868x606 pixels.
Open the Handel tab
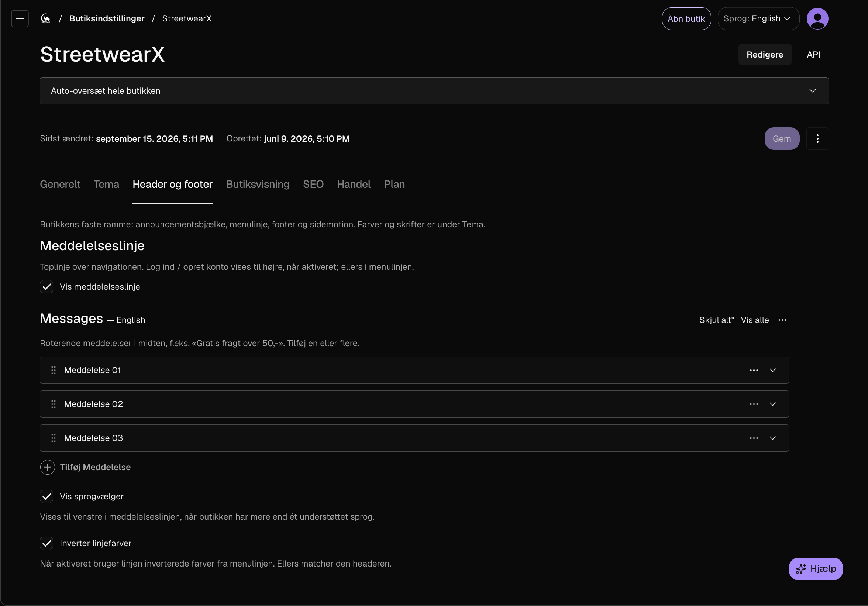pyautogui.click(x=354, y=184)
